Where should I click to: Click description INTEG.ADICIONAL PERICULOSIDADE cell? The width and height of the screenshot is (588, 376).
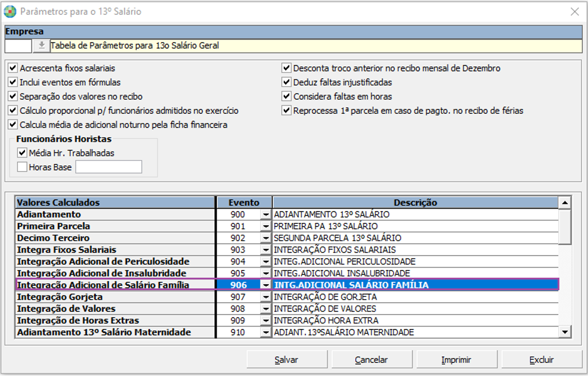point(416,262)
